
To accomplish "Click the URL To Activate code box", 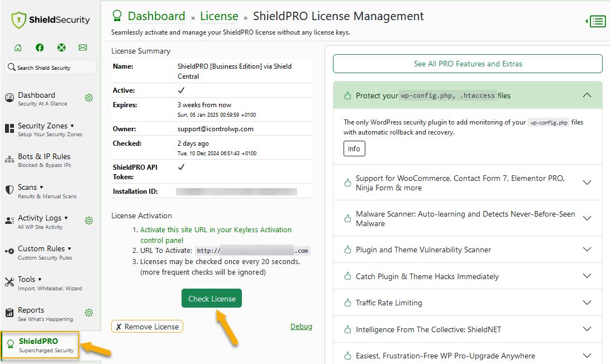I will point(252,251).
